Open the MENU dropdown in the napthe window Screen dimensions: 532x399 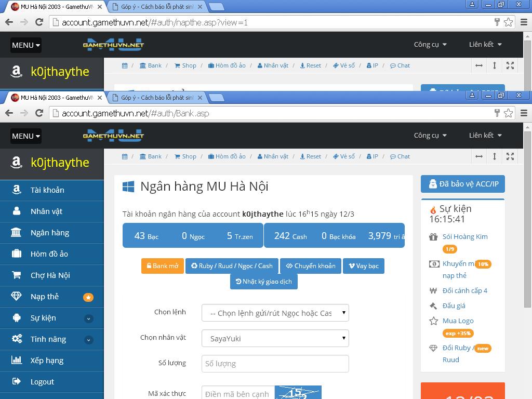click(x=26, y=45)
